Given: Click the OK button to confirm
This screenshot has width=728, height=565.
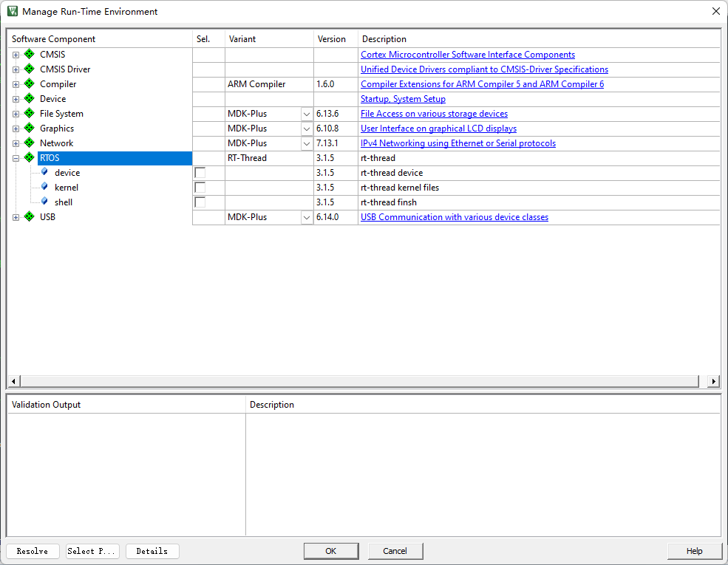Looking at the screenshot, I should coord(330,551).
